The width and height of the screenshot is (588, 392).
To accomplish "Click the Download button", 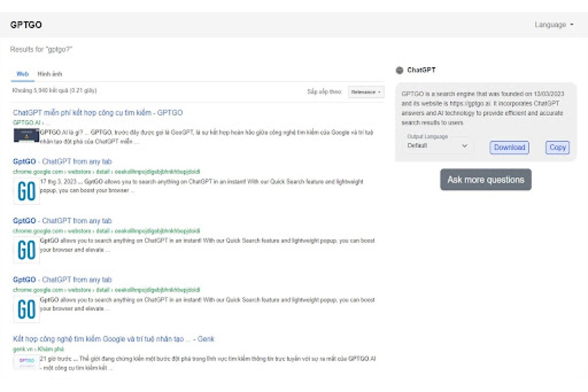I will coord(509,147).
